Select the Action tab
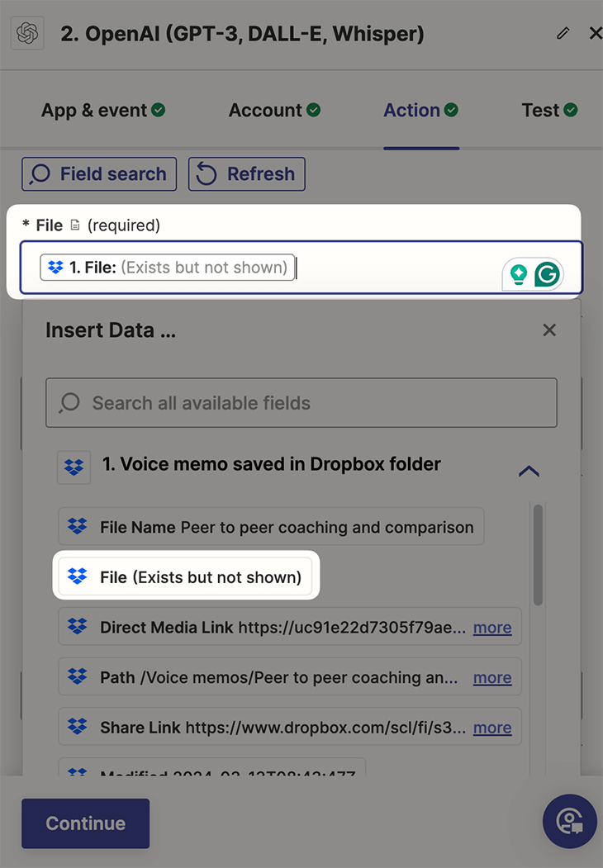Screen dimensions: 603x868 [420, 110]
